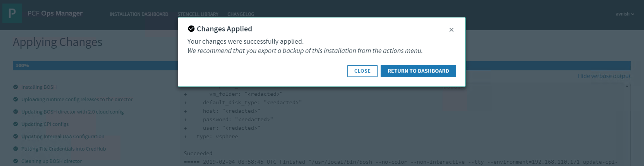Open the Installation Dashboard menu item
Screen dimensions: 644x166
[139, 14]
